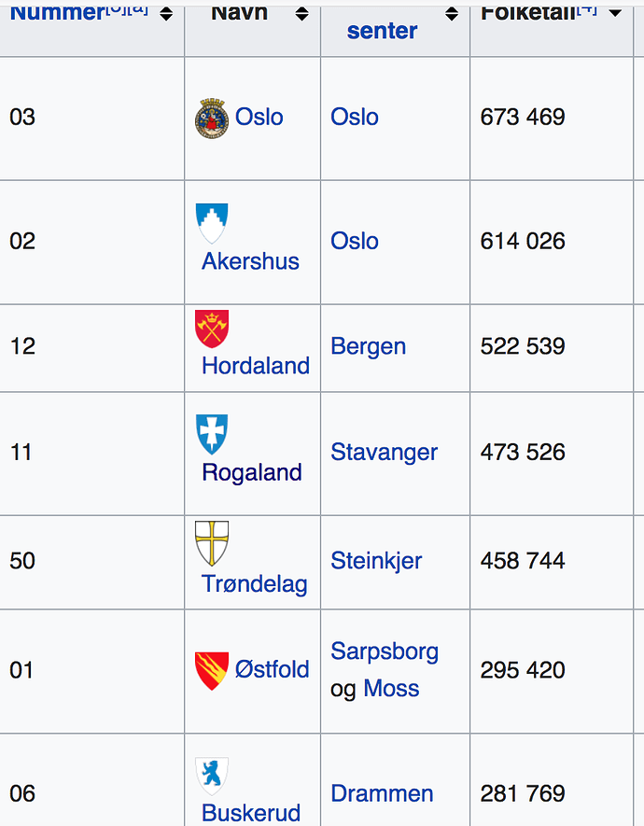Open the Nummer header link
Screen dimensions: 644x826
[57, 13]
